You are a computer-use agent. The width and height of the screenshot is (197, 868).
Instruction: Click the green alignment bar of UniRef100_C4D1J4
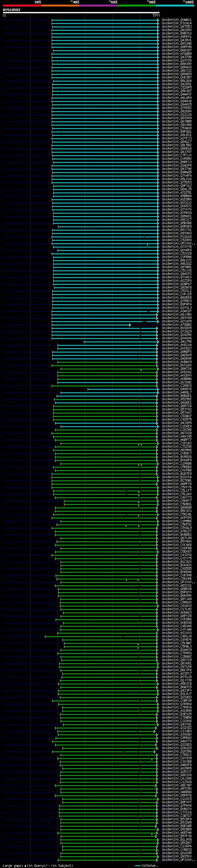101,636
